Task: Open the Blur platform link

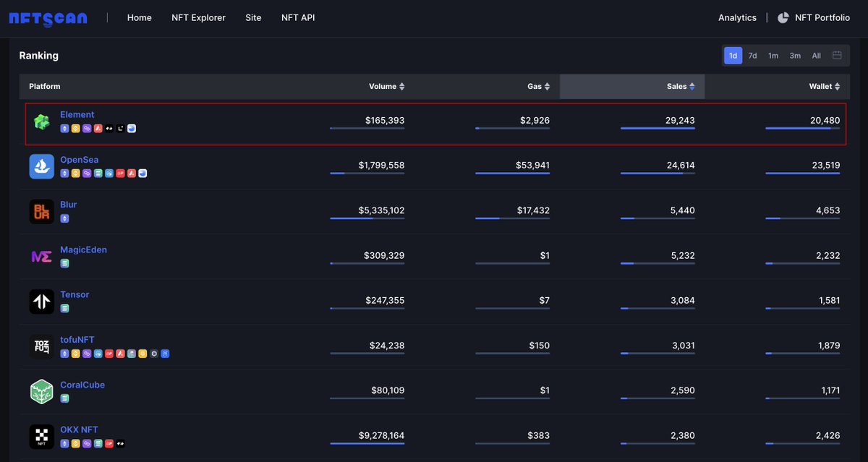Action: 69,205
